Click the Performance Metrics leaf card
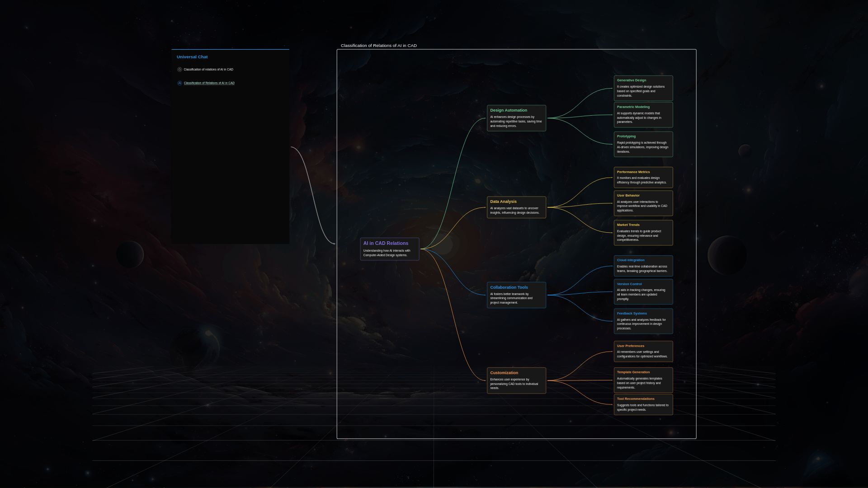 tap(643, 177)
